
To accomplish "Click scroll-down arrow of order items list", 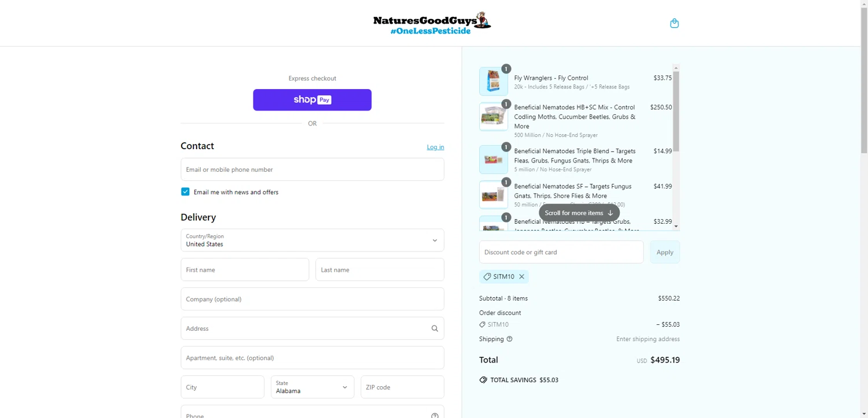I will [676, 227].
